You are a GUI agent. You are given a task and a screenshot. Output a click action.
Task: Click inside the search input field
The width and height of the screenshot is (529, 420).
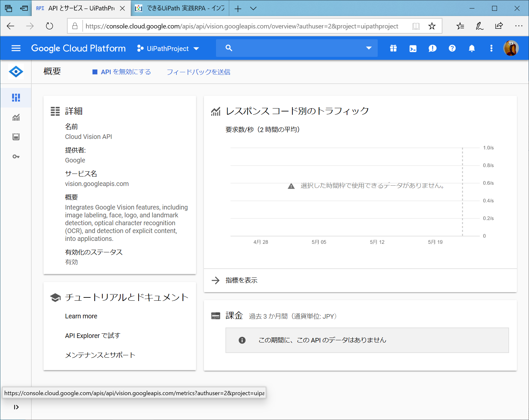click(294, 48)
